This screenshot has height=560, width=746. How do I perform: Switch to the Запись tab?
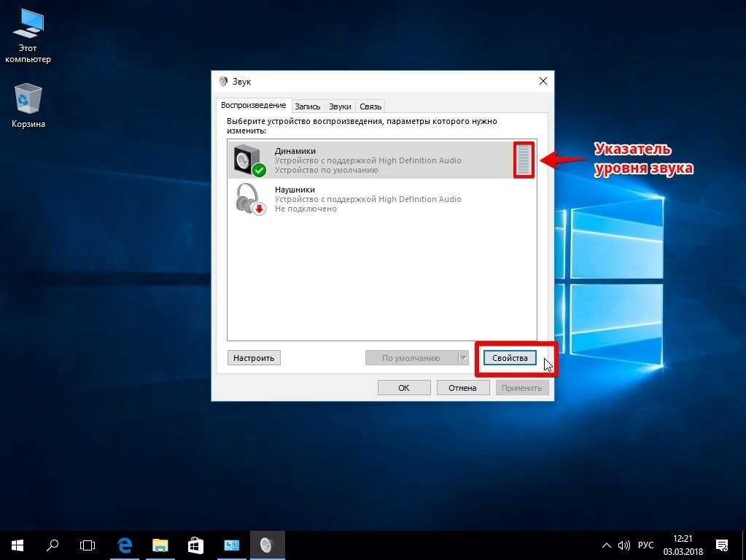(308, 106)
